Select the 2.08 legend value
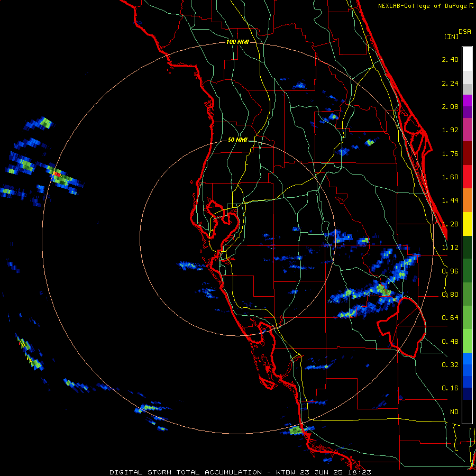The image size is (476, 476). (450, 107)
